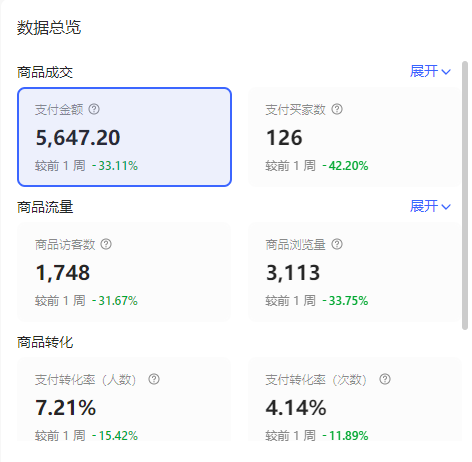Click the 商品成交 section title
Screen dimensions: 472x462
point(45,72)
